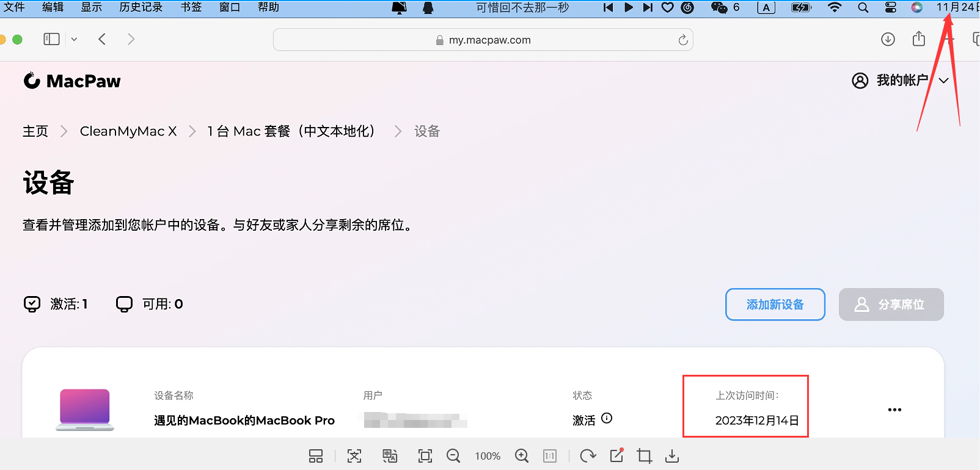Reload the page with refresh icon
The height and width of the screenshot is (470, 980).
pyautogui.click(x=683, y=40)
